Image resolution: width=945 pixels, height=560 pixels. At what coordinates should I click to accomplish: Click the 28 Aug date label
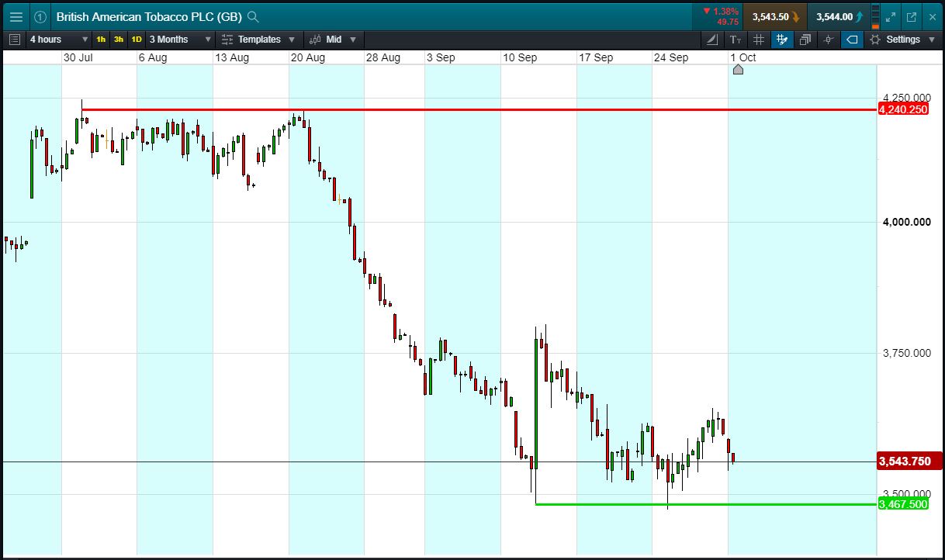383,57
